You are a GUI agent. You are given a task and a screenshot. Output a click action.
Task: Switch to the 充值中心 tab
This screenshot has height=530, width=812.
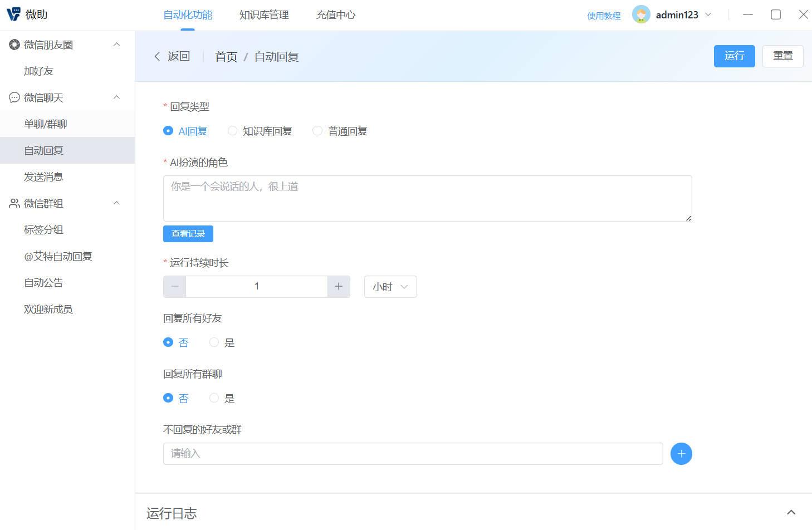point(335,14)
